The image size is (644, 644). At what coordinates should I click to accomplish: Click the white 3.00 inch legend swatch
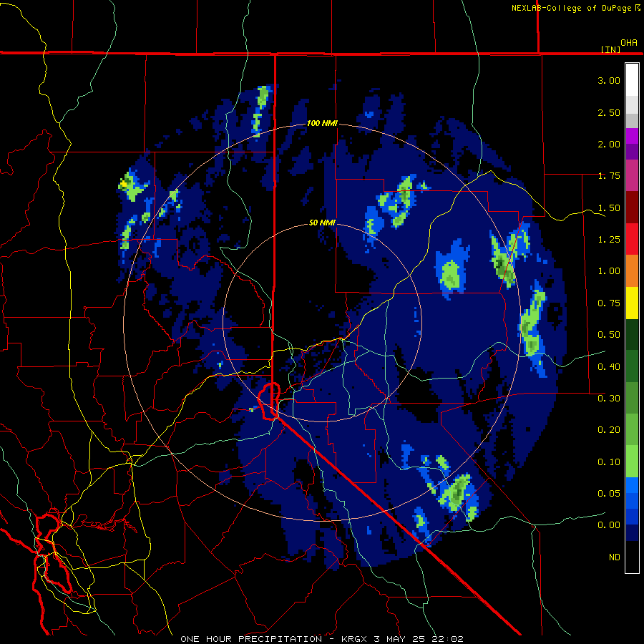[632, 79]
